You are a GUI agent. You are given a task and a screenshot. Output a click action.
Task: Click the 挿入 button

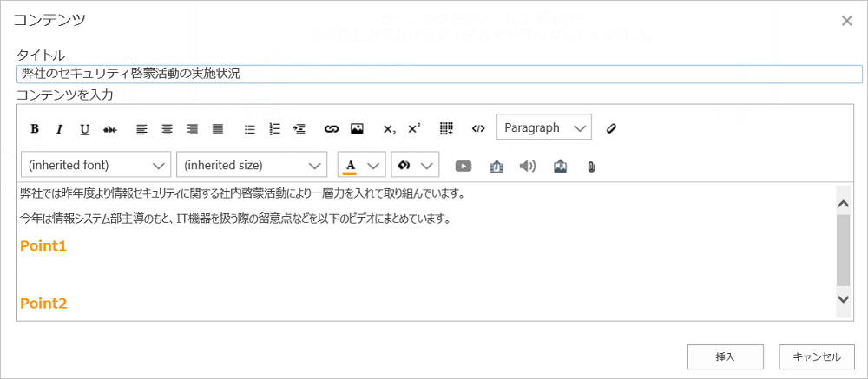(x=725, y=356)
